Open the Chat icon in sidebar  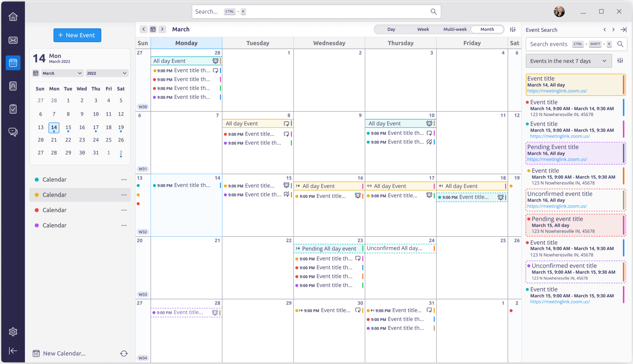[x=13, y=132]
